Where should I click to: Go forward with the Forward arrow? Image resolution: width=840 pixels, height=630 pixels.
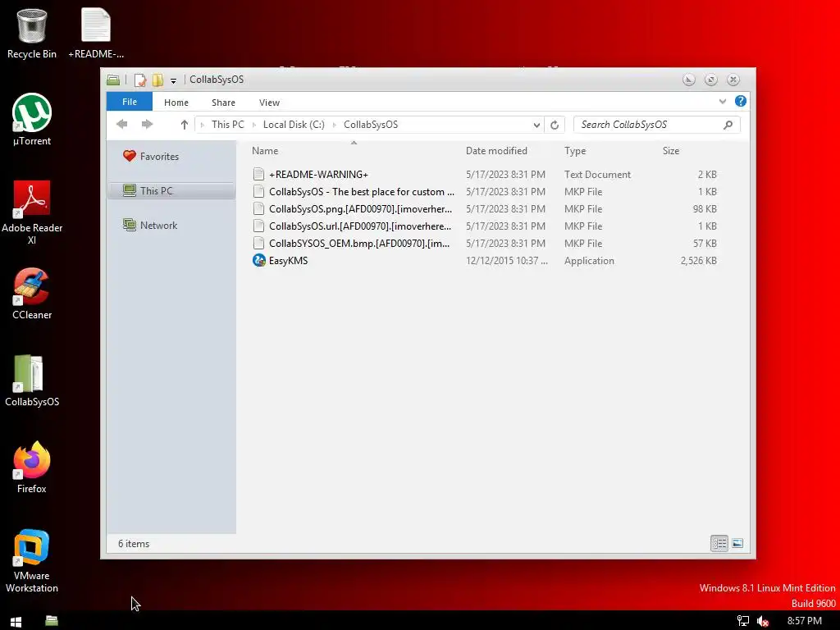coord(147,125)
